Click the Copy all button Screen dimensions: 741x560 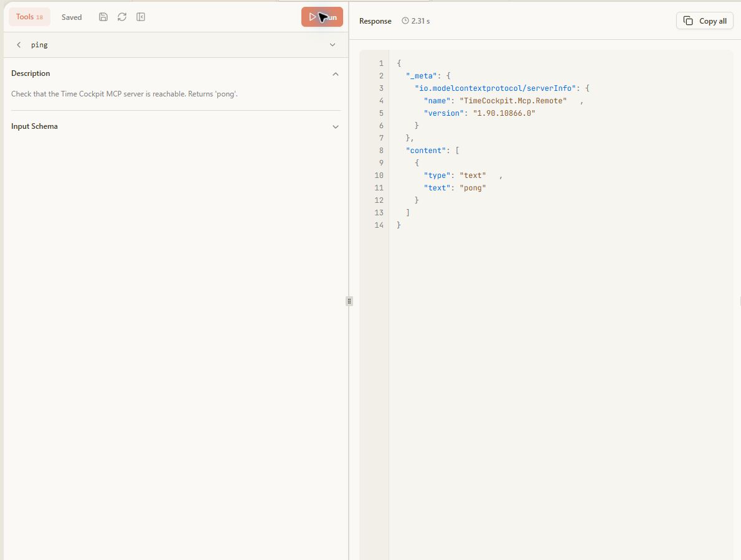pyautogui.click(x=705, y=21)
